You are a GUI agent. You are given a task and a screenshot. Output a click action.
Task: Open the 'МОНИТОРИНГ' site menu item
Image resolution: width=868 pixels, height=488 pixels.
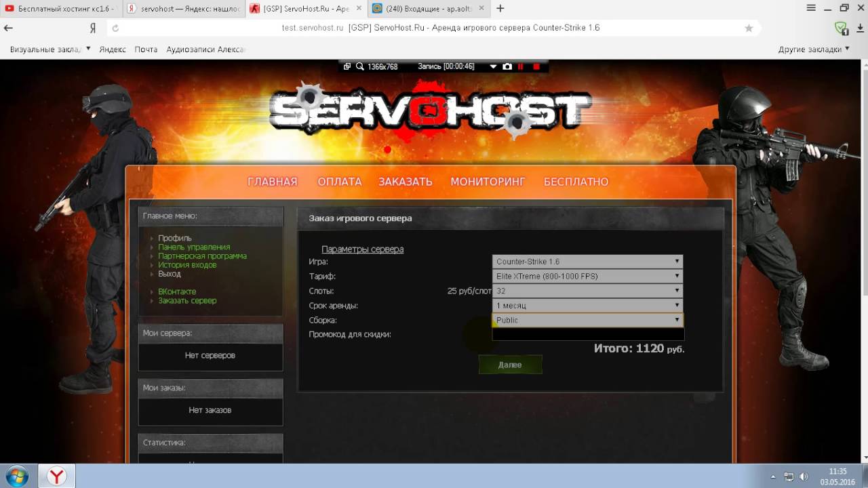point(488,182)
